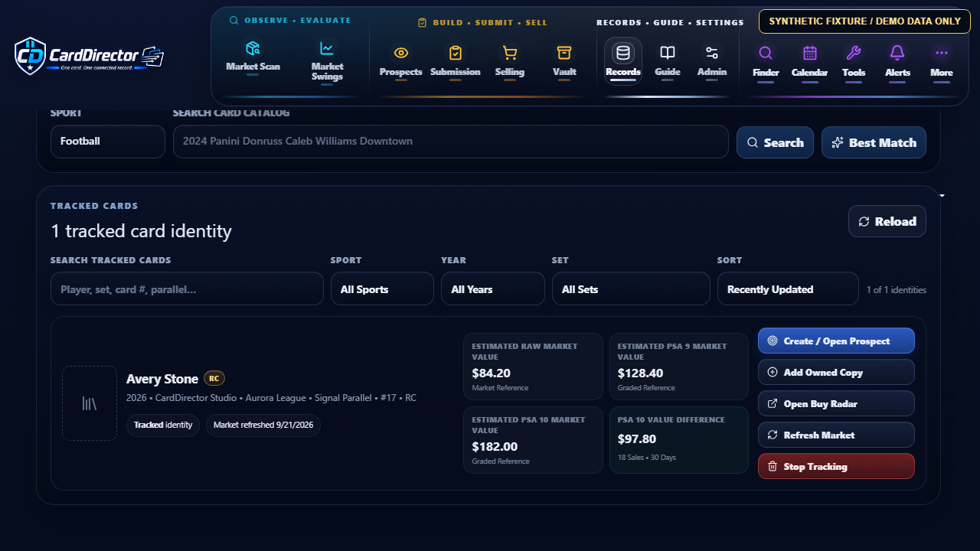980x551 pixels.
Task: Open the Market Scan icon
Action: (253, 48)
